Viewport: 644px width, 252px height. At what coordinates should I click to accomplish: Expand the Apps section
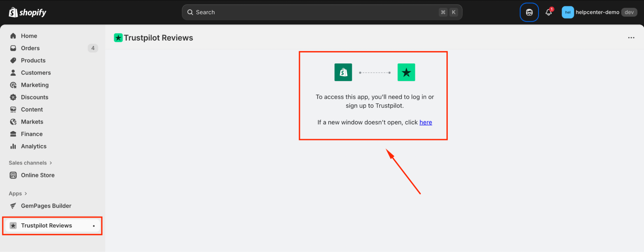18,193
